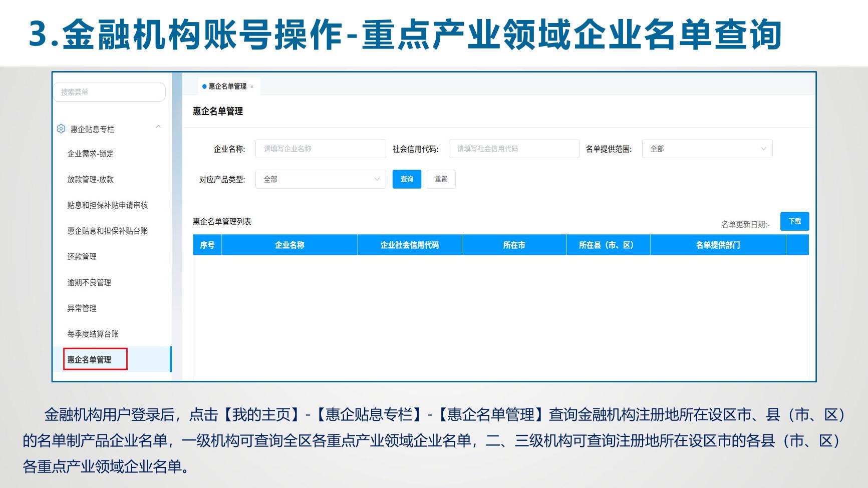This screenshot has width=868, height=488.
Task: Select 惠企名单管理 in sidebar
Action: (90, 359)
